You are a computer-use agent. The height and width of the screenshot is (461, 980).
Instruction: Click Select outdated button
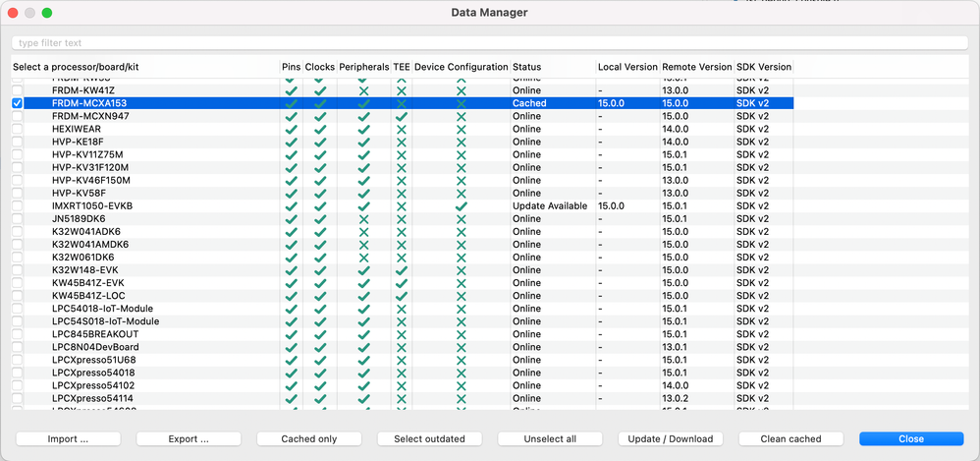[x=429, y=439]
